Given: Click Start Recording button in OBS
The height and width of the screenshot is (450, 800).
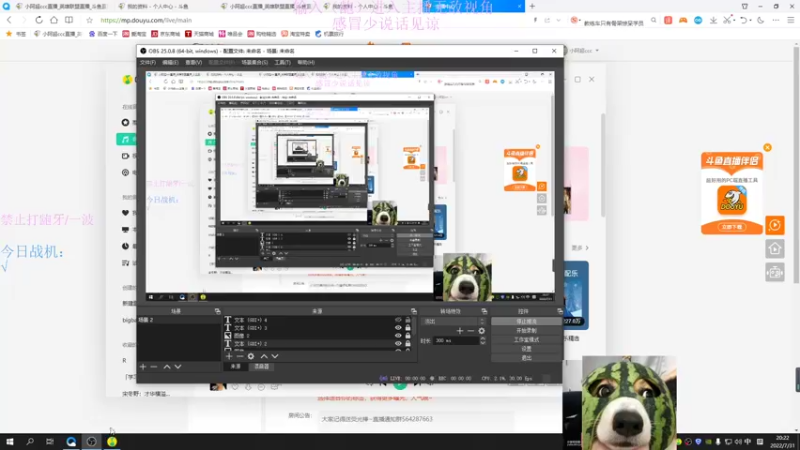Looking at the screenshot, I should coord(526,331).
